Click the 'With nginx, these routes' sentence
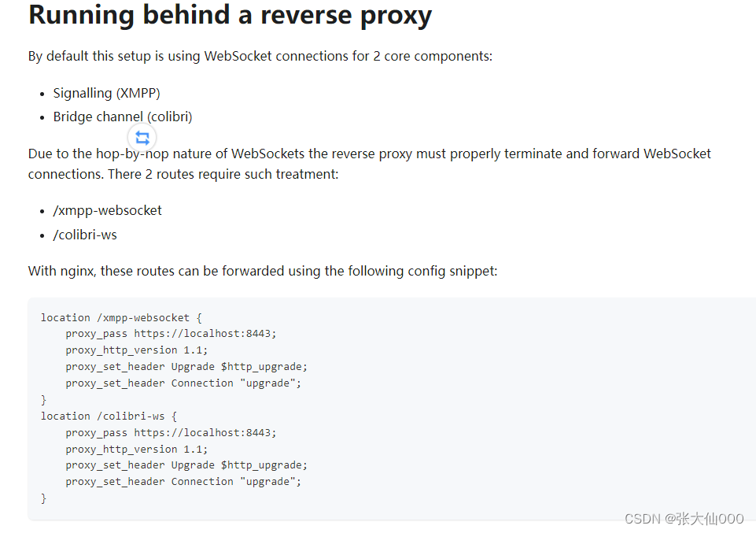The width and height of the screenshot is (756, 533). 263,271
